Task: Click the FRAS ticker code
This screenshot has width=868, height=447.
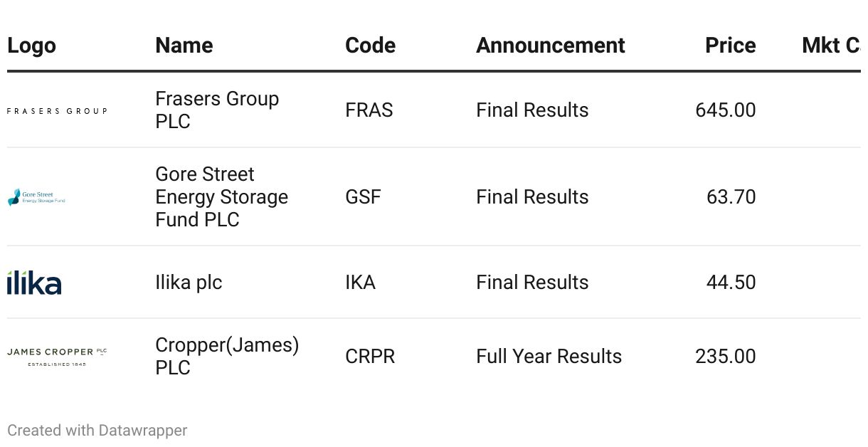Action: pos(369,110)
